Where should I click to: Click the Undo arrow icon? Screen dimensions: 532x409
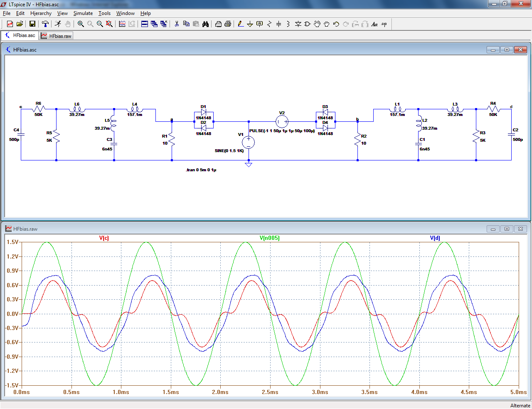336,24
